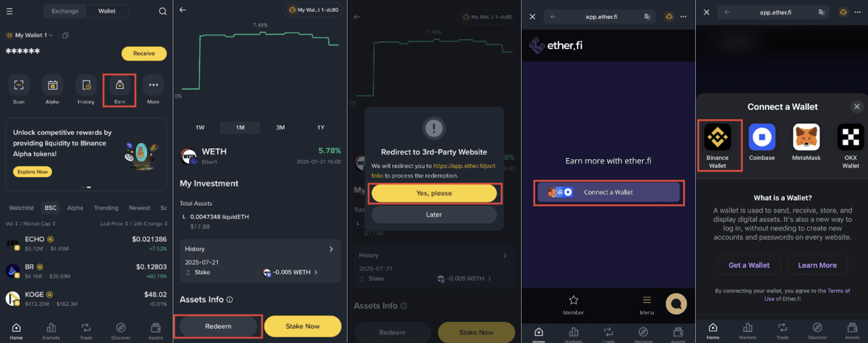Expand the History section chevron
Image resolution: width=868 pixels, height=343 pixels.
tap(331, 249)
